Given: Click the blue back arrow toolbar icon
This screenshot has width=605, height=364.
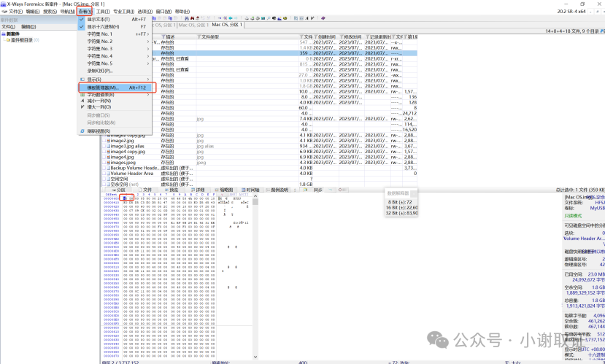Looking at the screenshot, I should (x=231, y=18).
